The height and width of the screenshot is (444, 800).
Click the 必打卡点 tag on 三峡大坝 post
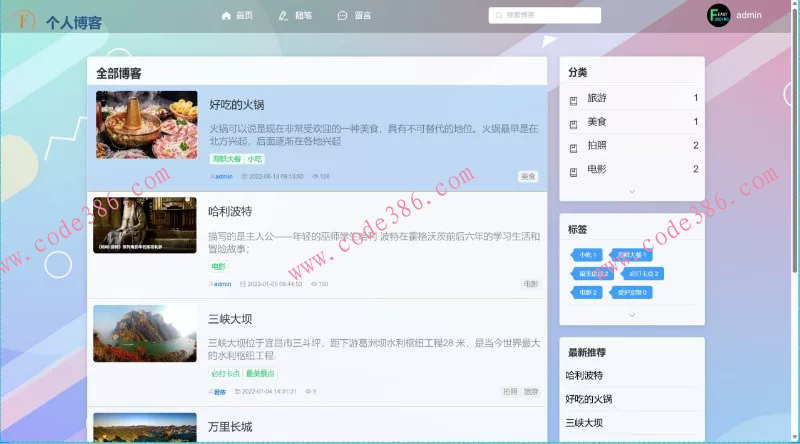(x=225, y=374)
